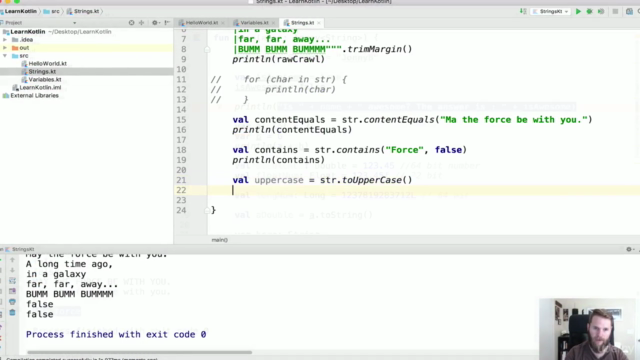Viewport: 640px width, 360px height.
Task: Click the horizontal scrollbar in Run console
Action: 139,352
